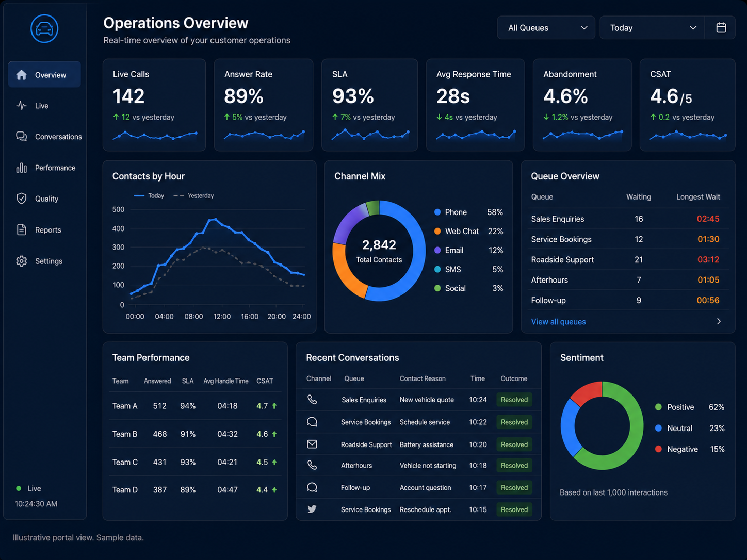Click the Reports document icon
747x560 pixels.
pos(21,229)
